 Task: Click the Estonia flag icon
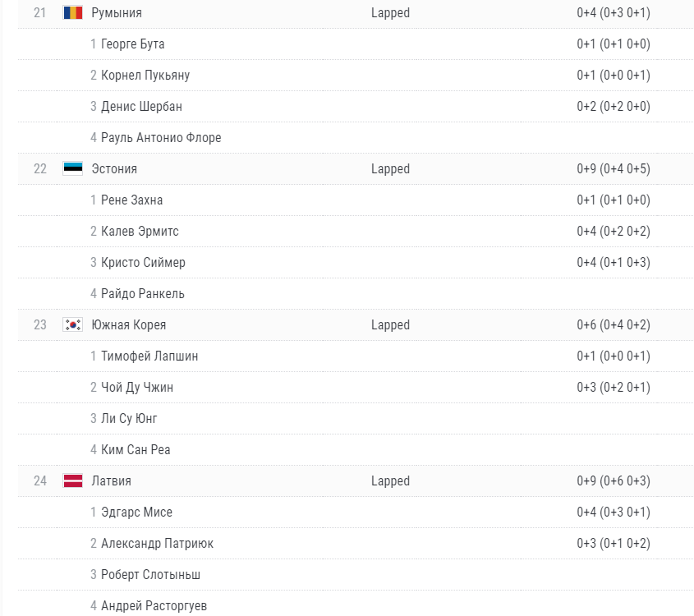72,168
